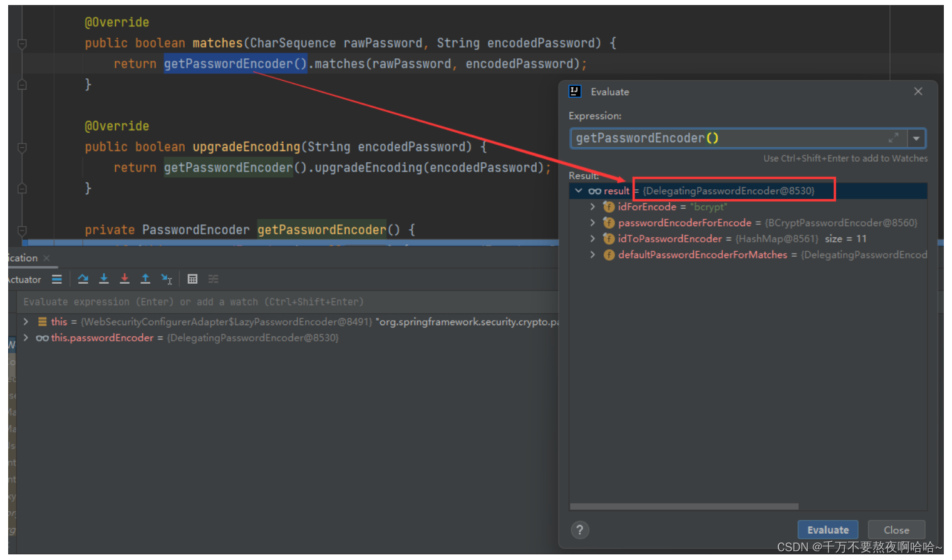
Task: Click the Evaluate button
Action: [x=828, y=530]
